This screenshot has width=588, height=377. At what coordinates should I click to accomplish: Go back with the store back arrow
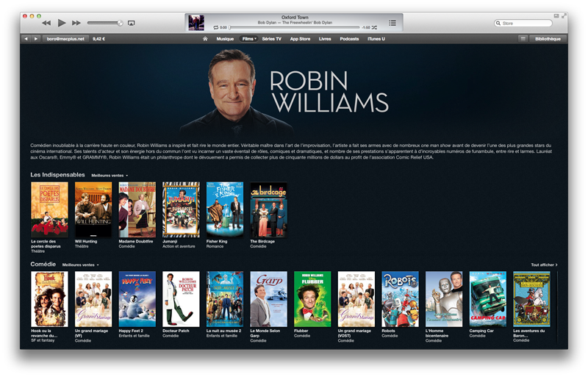tap(26, 39)
